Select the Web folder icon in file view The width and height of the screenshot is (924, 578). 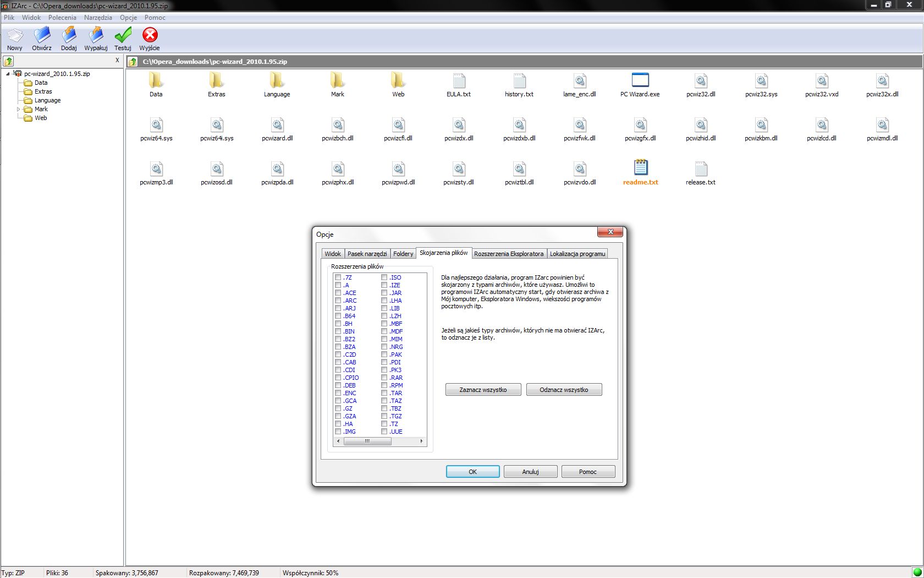coord(398,80)
